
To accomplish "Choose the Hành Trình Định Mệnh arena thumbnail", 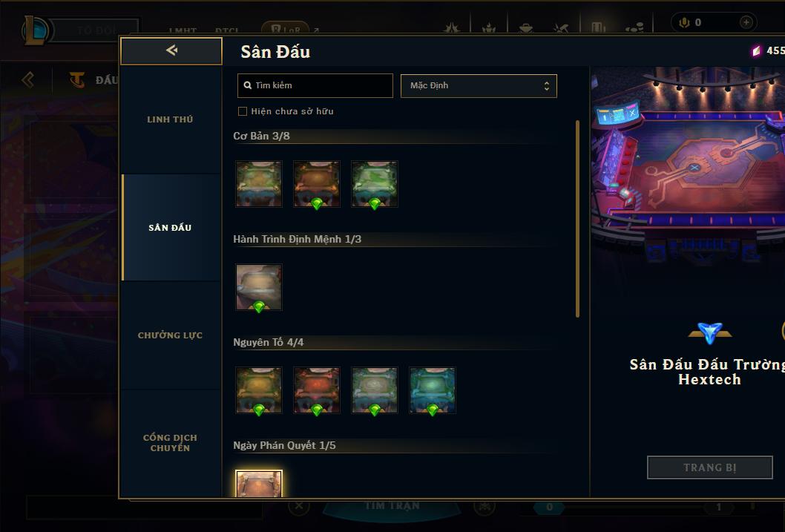I will pos(259,286).
